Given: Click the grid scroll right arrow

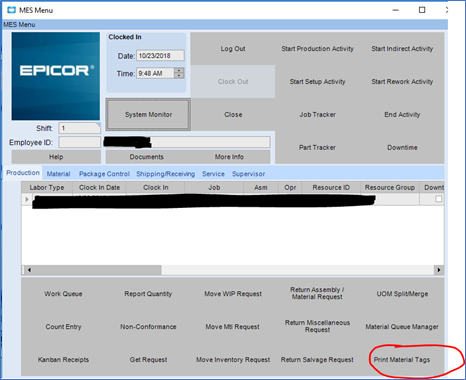Looking at the screenshot, I should point(439,270).
